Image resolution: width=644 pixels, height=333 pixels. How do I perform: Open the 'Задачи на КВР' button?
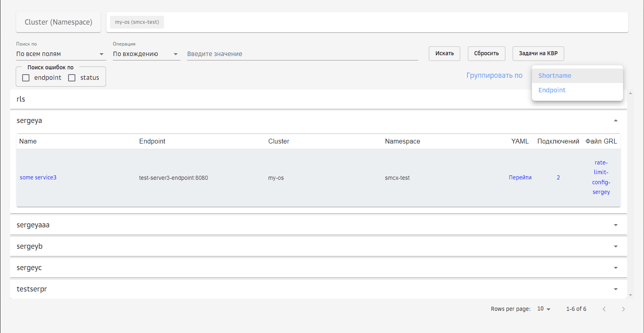pyautogui.click(x=538, y=54)
